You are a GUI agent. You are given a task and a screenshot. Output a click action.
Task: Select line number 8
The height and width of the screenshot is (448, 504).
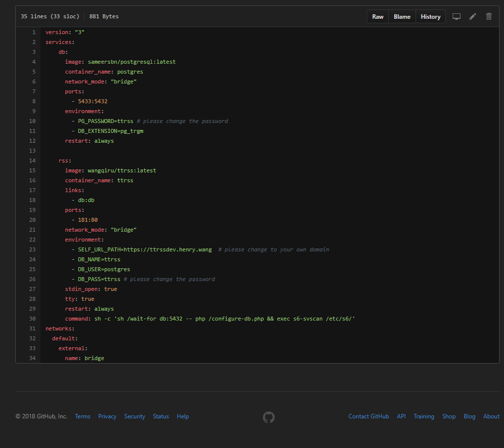[x=34, y=101]
